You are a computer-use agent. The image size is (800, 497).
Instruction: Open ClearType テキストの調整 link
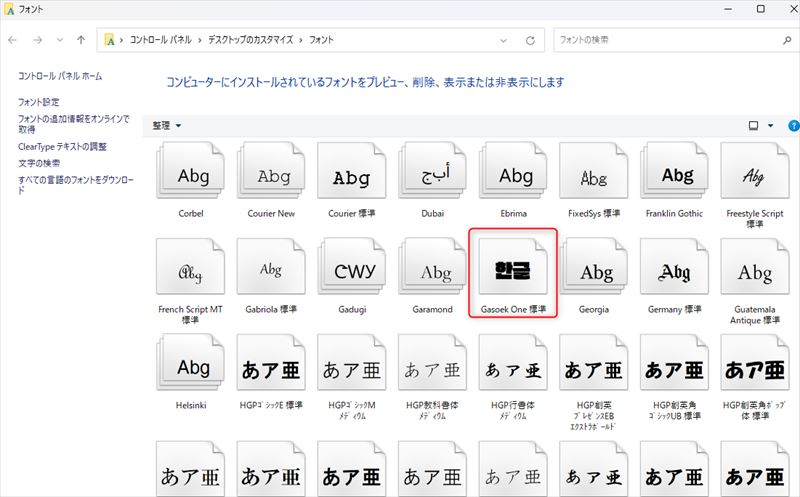(x=62, y=146)
